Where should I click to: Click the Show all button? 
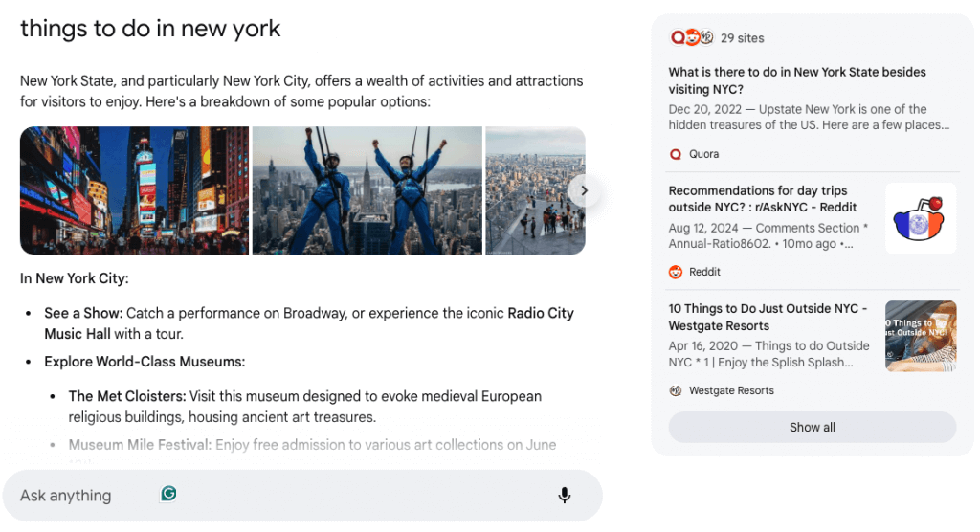[812, 427]
